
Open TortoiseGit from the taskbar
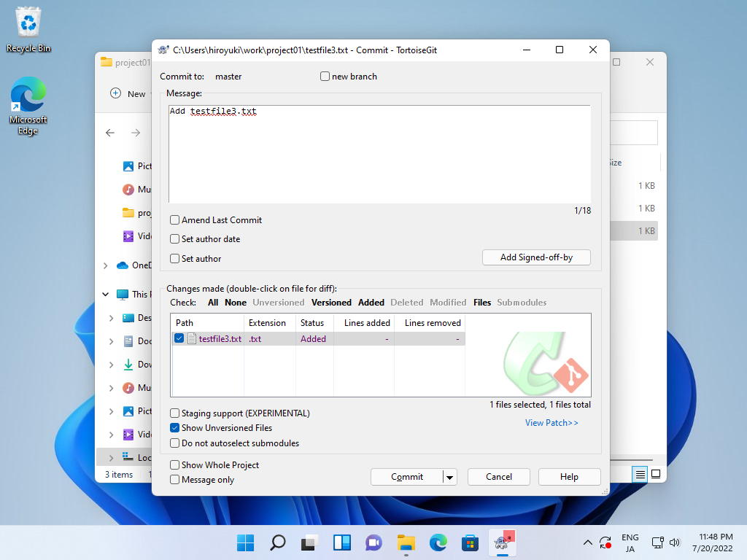click(502, 542)
